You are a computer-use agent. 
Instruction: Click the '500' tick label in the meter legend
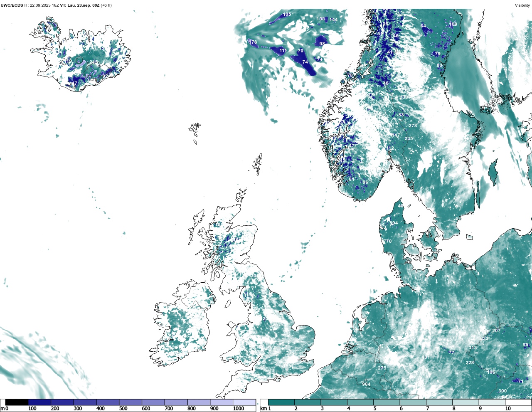[123, 409]
